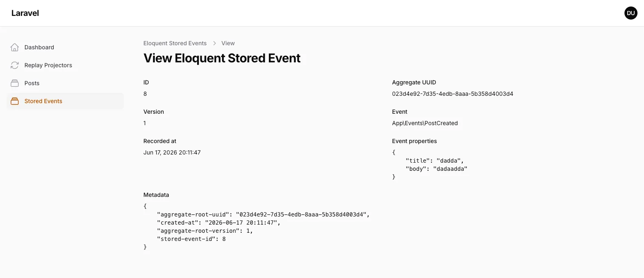Click the "body": "dadaadda" line

tap(436, 169)
